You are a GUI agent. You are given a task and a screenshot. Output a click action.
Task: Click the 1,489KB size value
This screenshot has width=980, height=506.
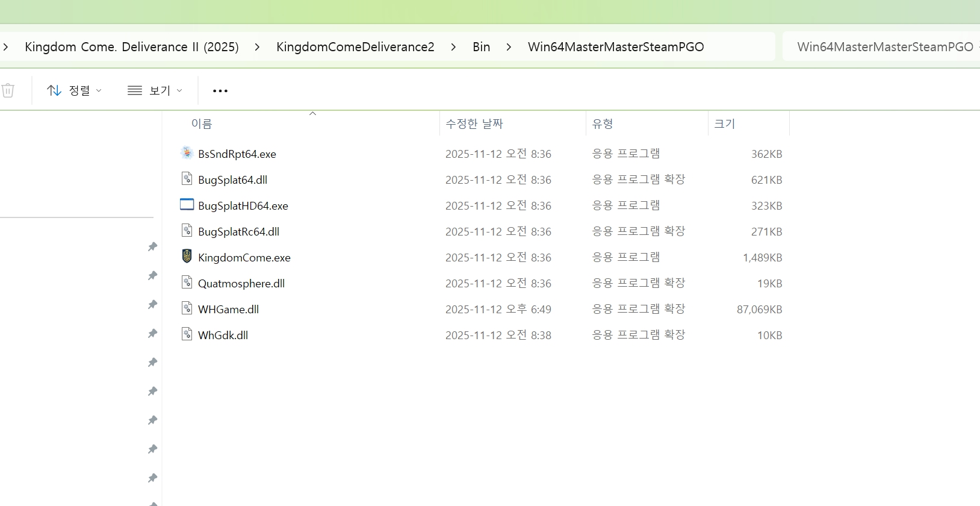click(x=763, y=257)
